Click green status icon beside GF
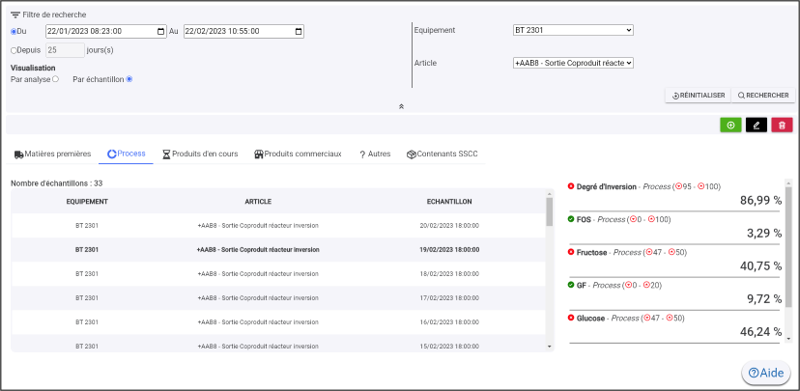Viewport: 800px width, 391px height. click(571, 285)
